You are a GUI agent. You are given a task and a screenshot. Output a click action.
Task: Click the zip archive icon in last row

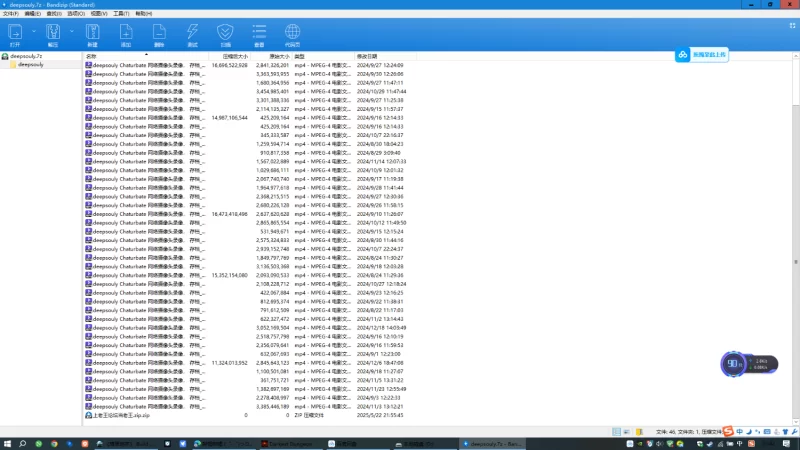coord(89,415)
